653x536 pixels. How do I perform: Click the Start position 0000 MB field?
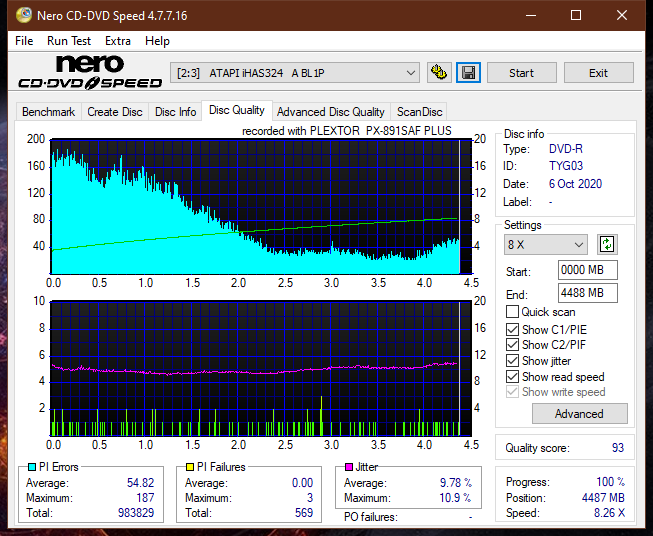pos(588,270)
